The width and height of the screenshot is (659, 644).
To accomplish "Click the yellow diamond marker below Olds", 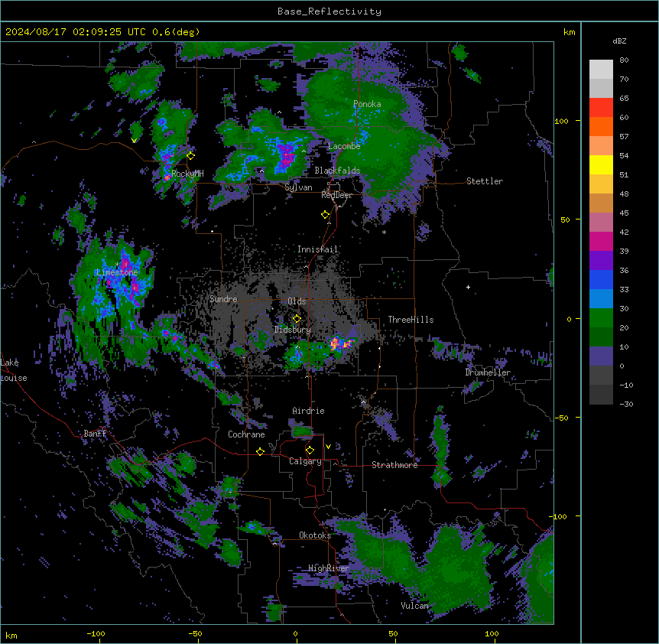I will point(297,319).
